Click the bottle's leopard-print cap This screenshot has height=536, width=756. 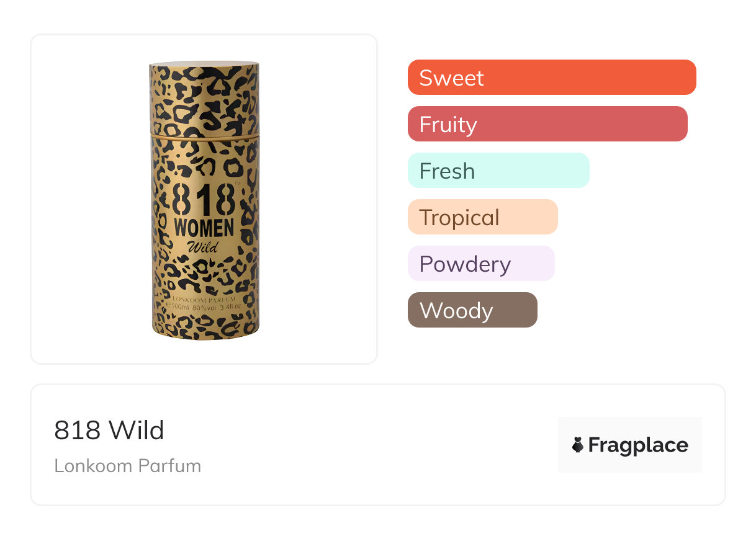pyautogui.click(x=204, y=96)
